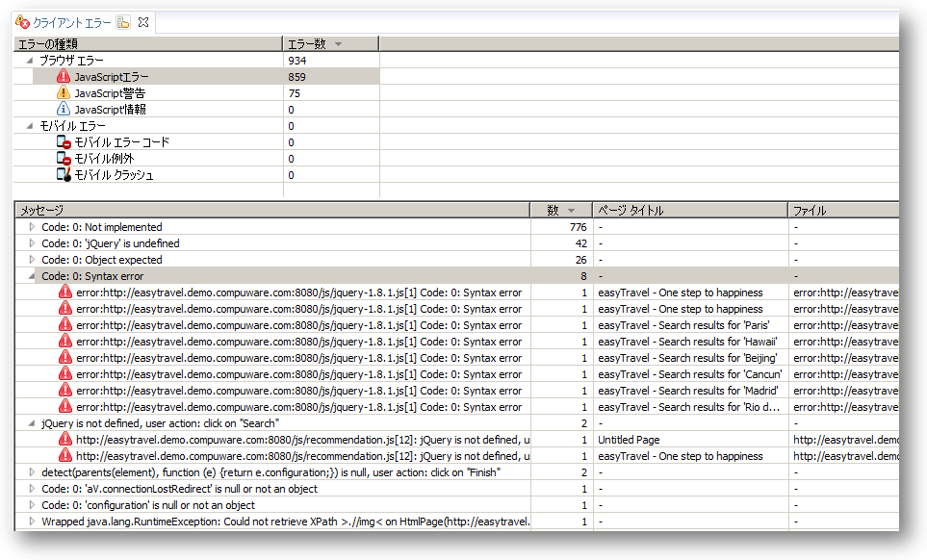The image size is (927, 560).
Task: Click error icon on the 'Madrid' search row
Action: 65,390
